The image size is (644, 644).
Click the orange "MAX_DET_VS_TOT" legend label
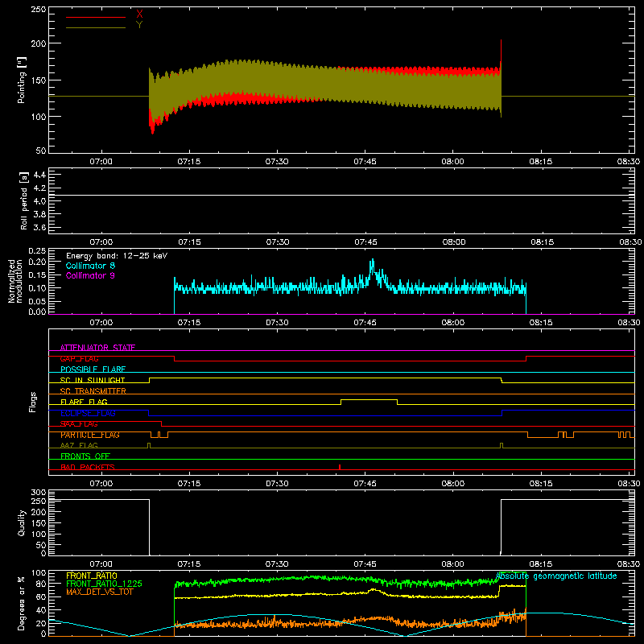[x=99, y=592]
